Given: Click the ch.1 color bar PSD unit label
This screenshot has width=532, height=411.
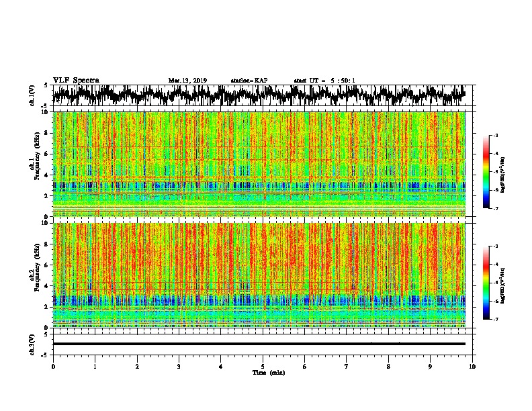Looking at the screenshot, I should tap(503, 175).
